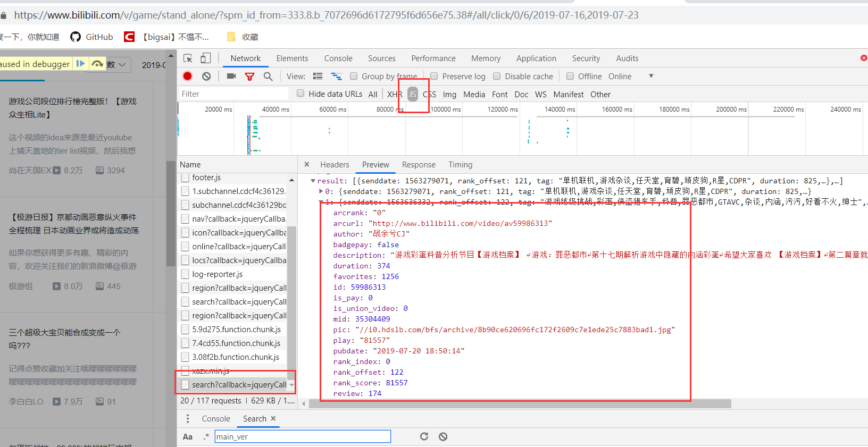Toggle match case Aa option
The image size is (868, 447).
point(188,437)
